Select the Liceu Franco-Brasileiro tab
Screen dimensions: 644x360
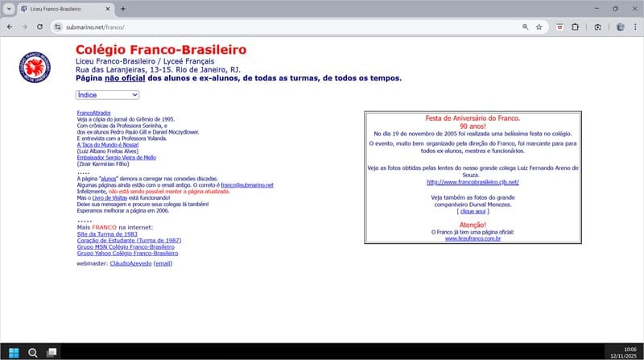[x=66, y=9]
